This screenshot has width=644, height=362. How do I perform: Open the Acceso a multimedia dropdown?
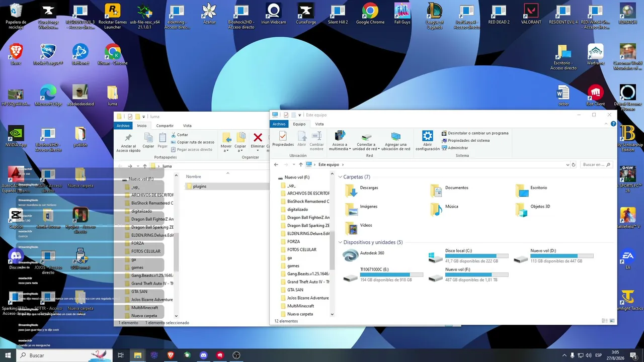click(340, 140)
